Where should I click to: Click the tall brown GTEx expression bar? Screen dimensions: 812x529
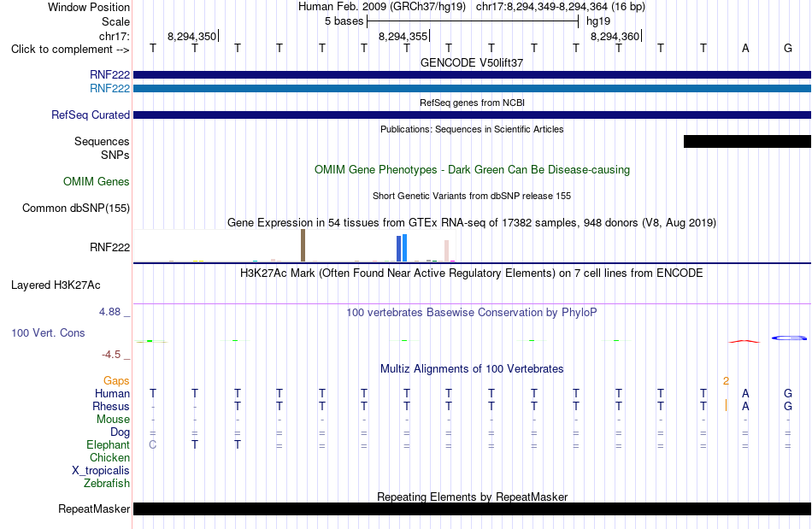pos(303,245)
